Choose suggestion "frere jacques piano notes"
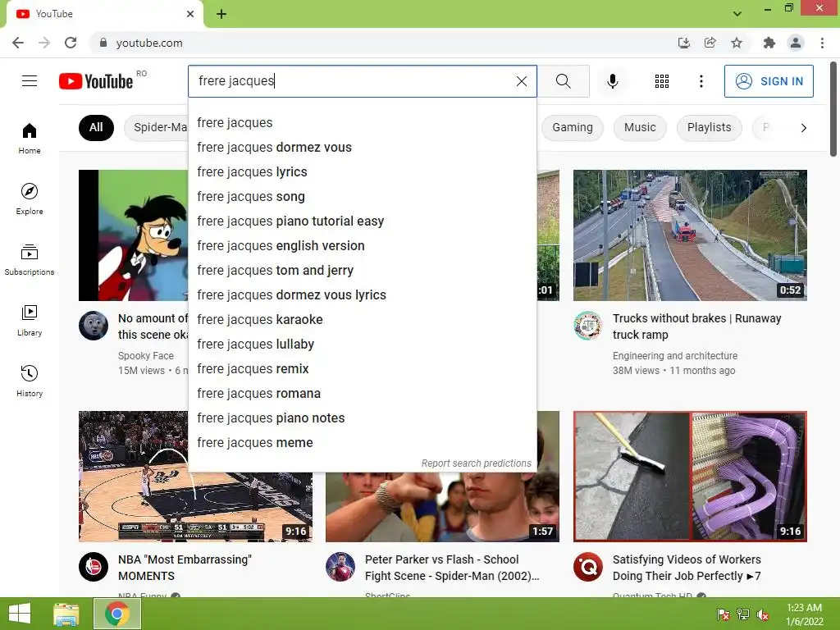The height and width of the screenshot is (630, 840). (x=362, y=418)
